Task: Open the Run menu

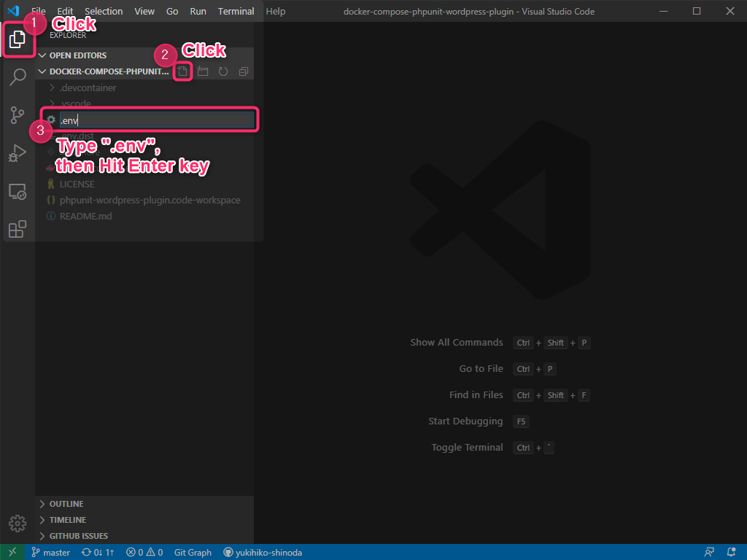Action: coord(198,11)
